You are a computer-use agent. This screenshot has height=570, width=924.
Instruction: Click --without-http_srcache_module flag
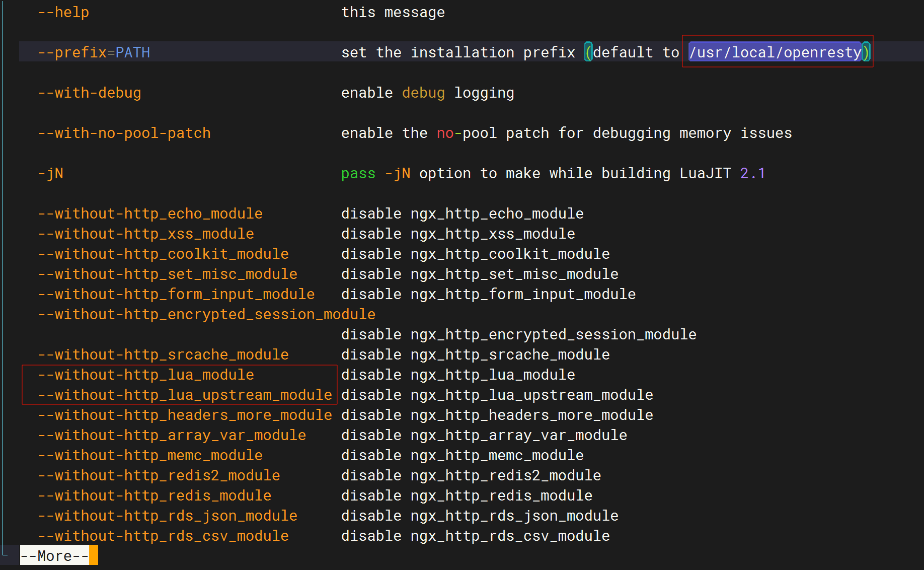[164, 354]
